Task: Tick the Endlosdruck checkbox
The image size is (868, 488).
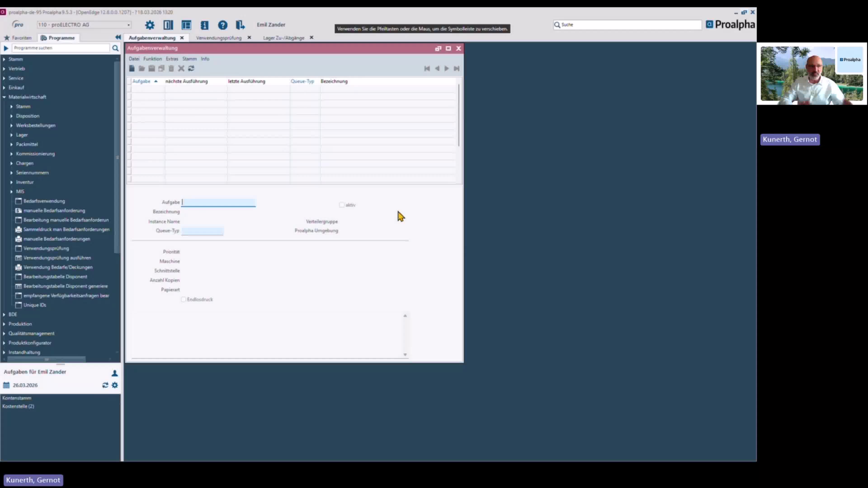Action: click(x=183, y=299)
